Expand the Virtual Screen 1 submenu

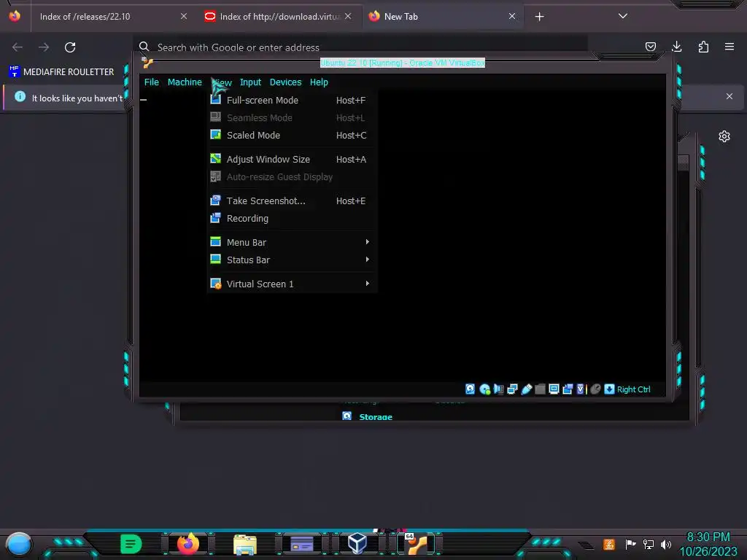tap(292, 284)
